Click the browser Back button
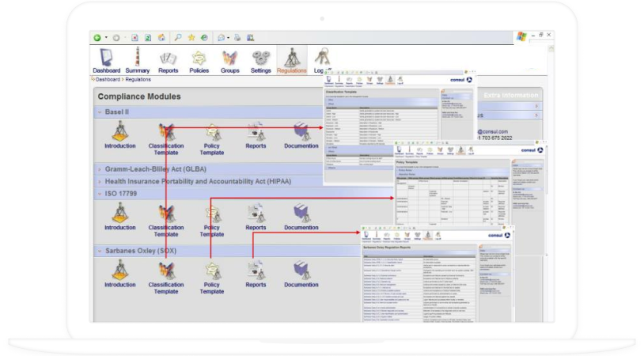 (97, 37)
